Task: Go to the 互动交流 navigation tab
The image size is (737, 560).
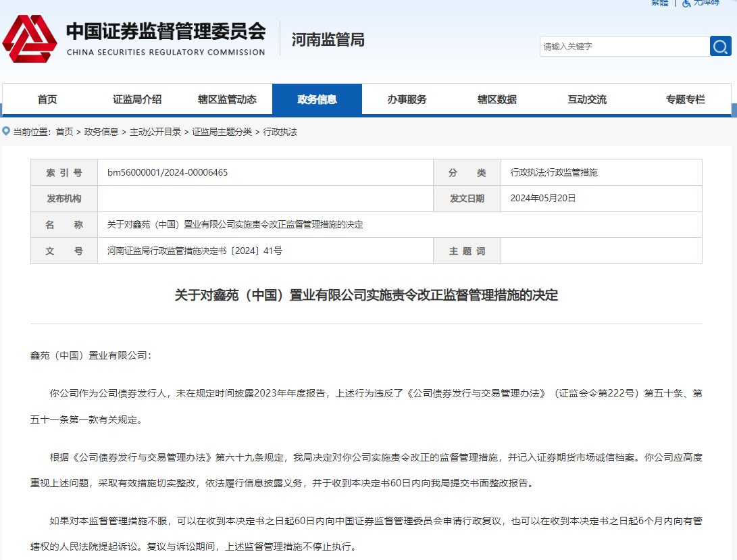Action: [x=587, y=99]
